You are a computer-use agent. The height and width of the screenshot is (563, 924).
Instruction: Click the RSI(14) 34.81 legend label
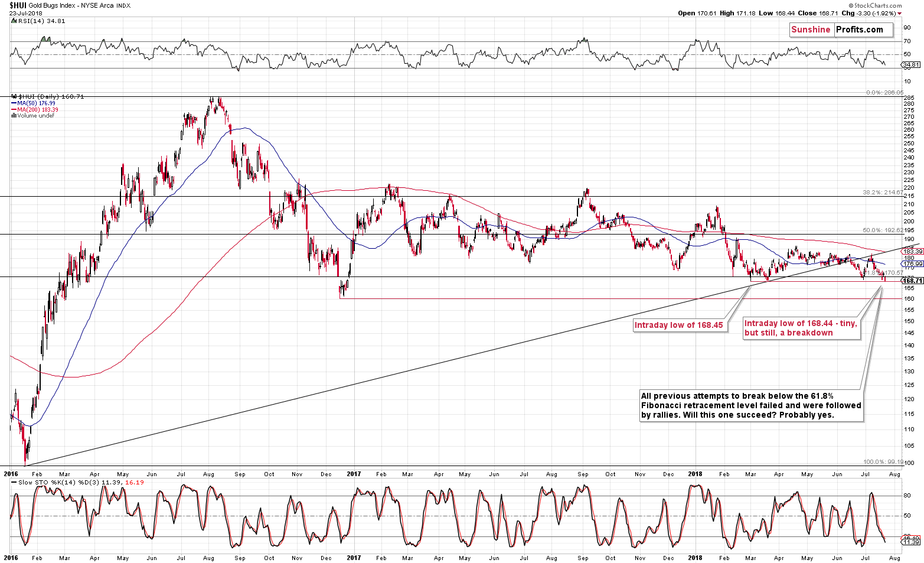[x=41, y=21]
